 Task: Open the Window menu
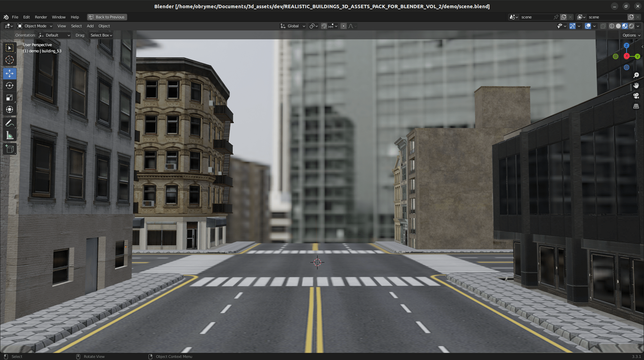tap(59, 17)
